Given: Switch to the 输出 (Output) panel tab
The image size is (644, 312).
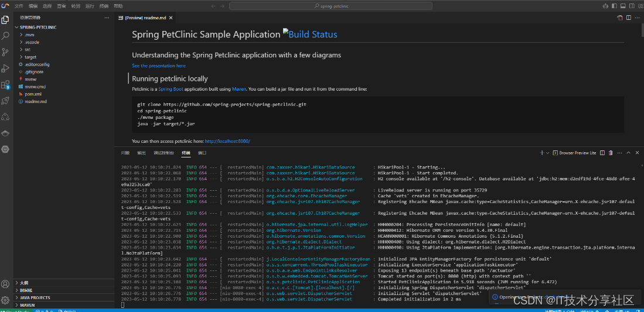Looking at the screenshot, I should click(x=141, y=153).
